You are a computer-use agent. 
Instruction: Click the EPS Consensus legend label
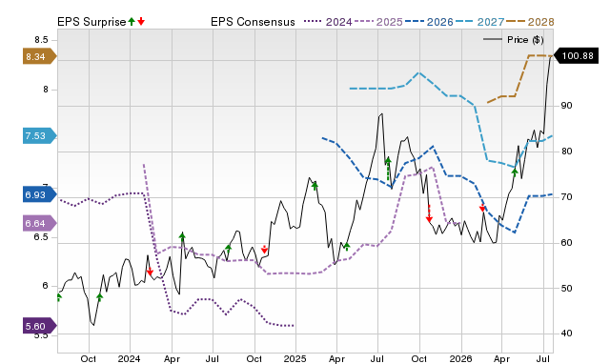253,22
